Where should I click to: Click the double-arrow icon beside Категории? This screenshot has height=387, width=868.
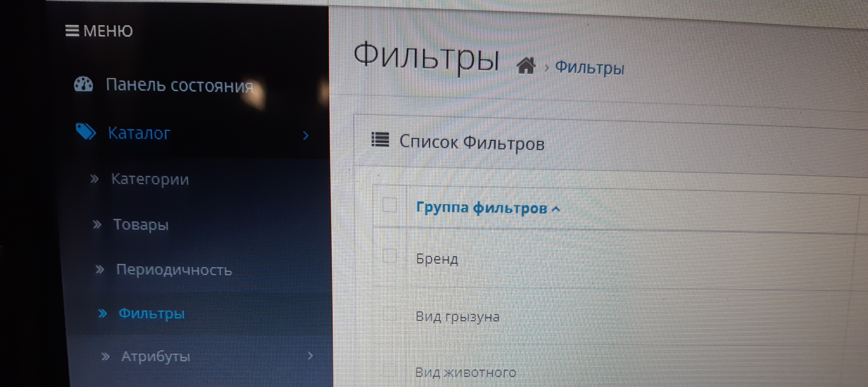(x=95, y=179)
